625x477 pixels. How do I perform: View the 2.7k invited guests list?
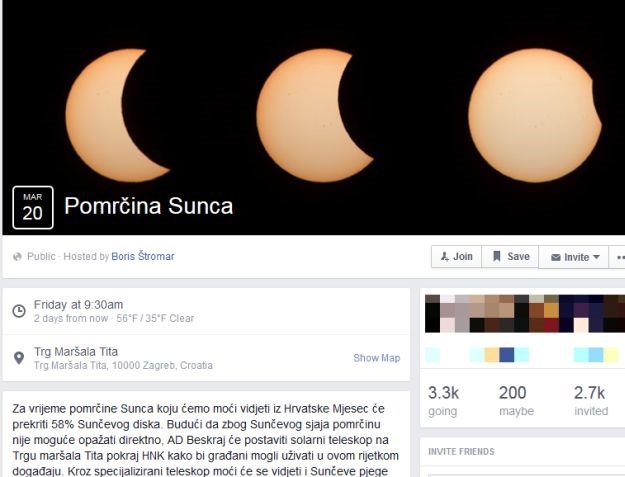pos(591,400)
